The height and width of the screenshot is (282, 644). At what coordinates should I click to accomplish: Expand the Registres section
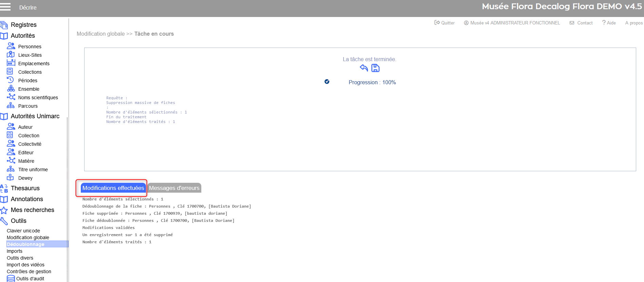[23, 25]
